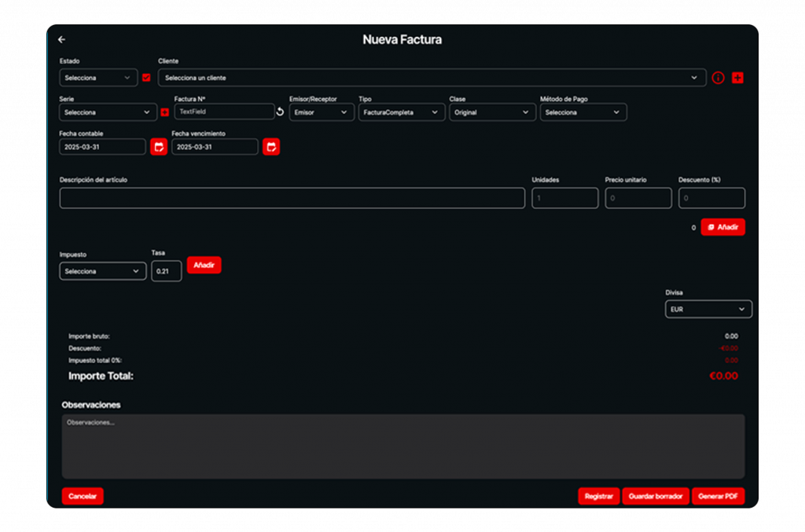Open calendar for Fecha contable
The width and height of the screenshot is (805, 532).
click(x=159, y=147)
